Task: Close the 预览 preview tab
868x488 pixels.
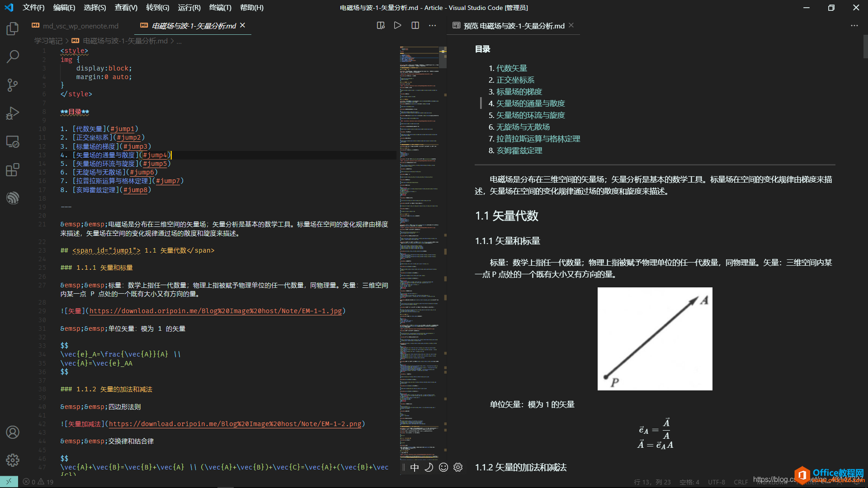Action: [571, 25]
